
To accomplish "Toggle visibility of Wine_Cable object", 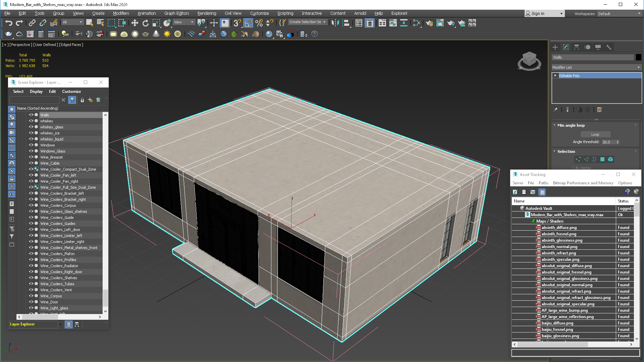I will (31, 163).
